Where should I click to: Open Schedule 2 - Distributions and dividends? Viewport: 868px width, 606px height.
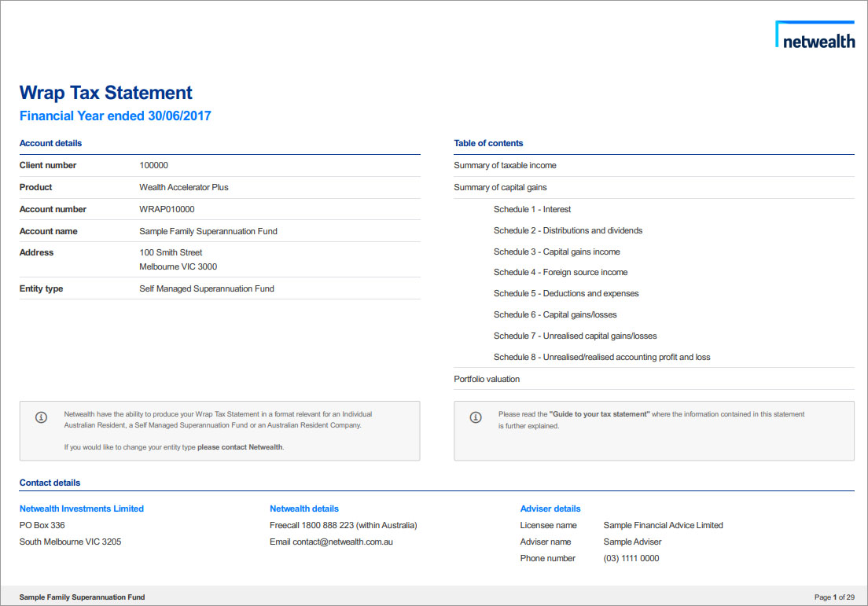(568, 231)
